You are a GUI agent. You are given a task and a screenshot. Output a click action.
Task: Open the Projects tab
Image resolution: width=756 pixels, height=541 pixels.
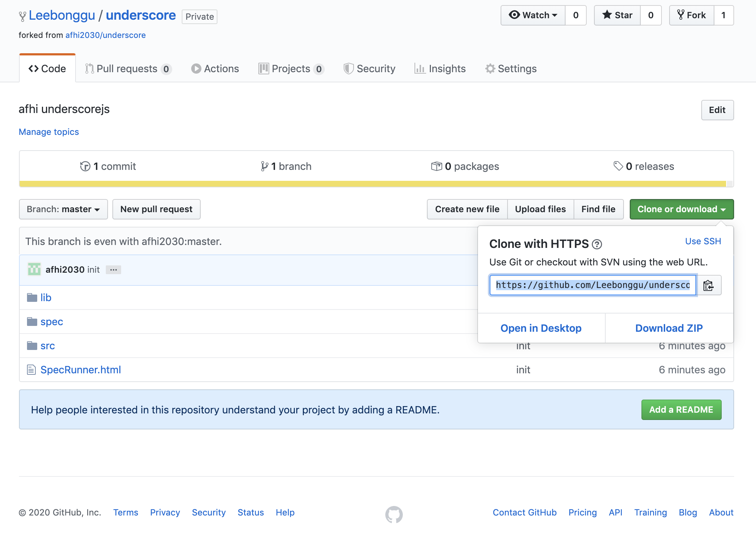click(291, 69)
